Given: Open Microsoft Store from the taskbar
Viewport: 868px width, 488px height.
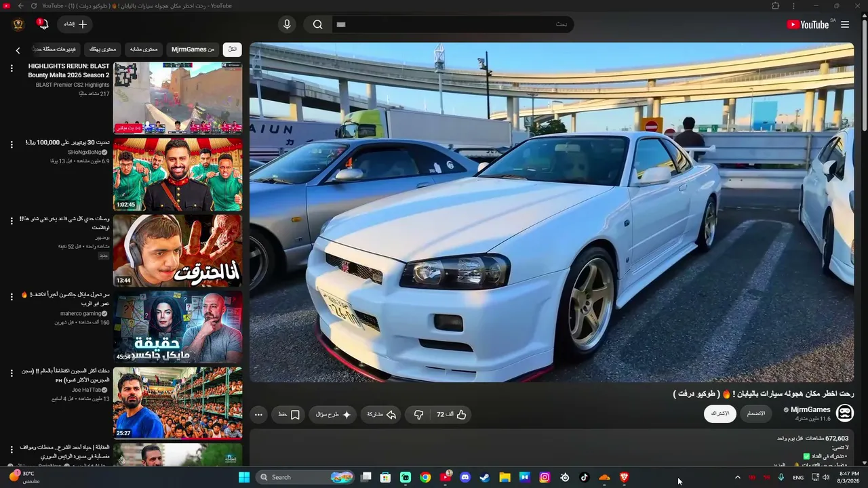Looking at the screenshot, I should point(385,477).
